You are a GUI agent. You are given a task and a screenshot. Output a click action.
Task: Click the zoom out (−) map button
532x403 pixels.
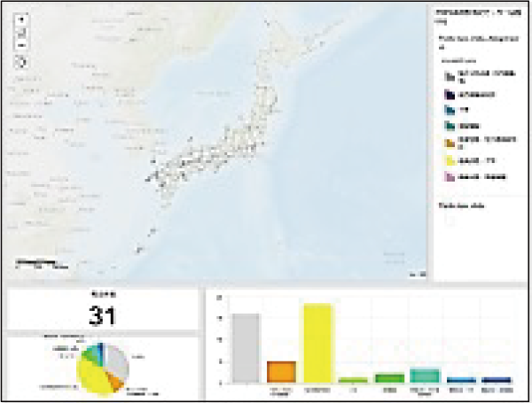coord(21,45)
